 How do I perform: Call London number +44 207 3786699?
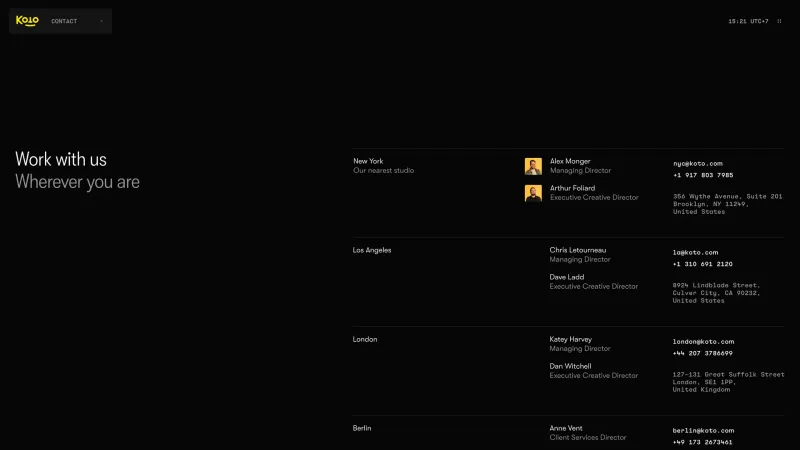pyautogui.click(x=703, y=353)
